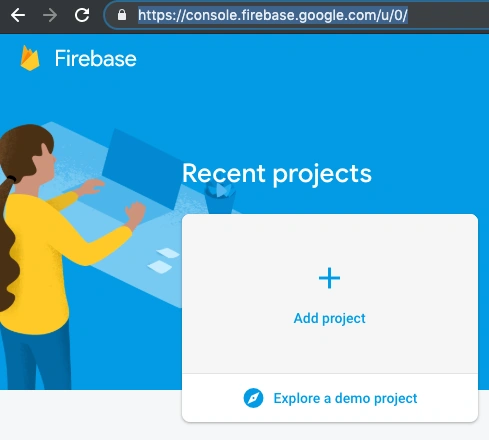489x440 pixels.
Task: Click the Firebase flame logo
Action: click(30, 58)
